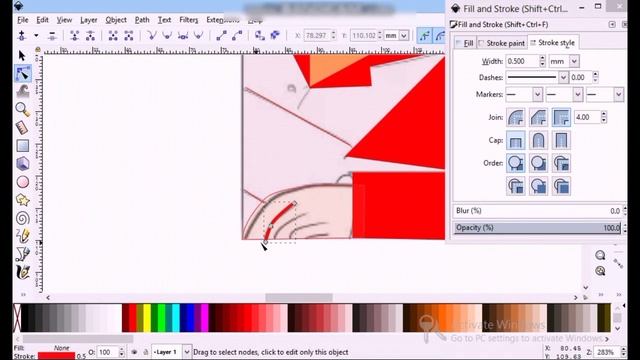This screenshot has width=640, height=360.
Task: Open the Layer 1 dropdown
Action: click(187, 352)
